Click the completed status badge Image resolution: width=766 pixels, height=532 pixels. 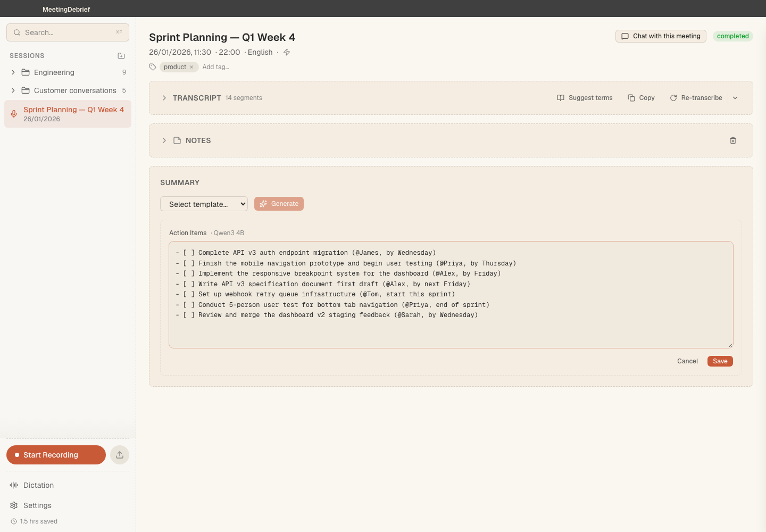732,36
